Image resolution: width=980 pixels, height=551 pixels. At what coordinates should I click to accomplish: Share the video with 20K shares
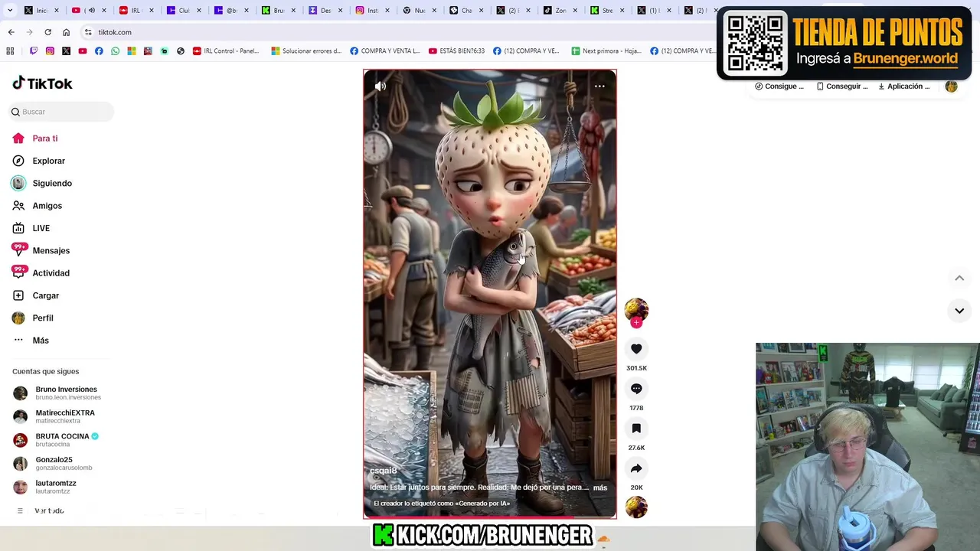636,468
